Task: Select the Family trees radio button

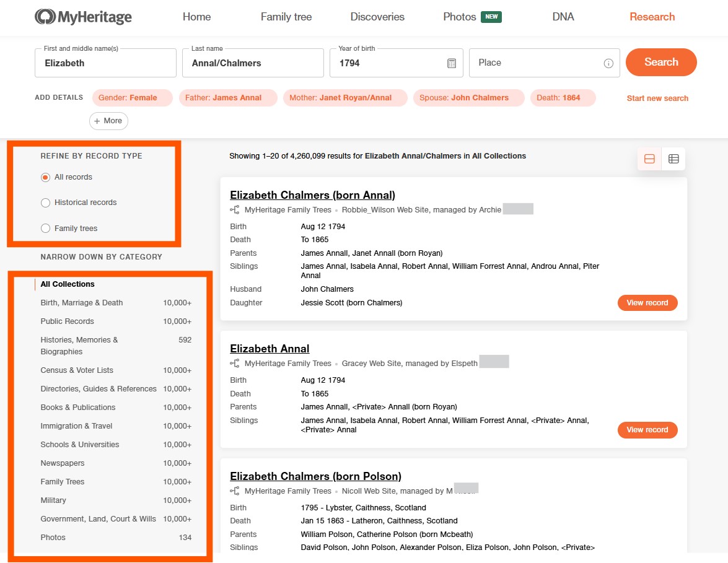Action: coord(45,229)
